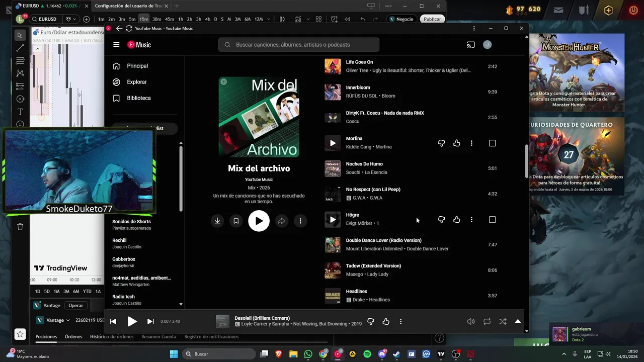Viewport: 644px width, 362px height.
Task: Share the Mix del archivo playlist
Action: point(282,221)
